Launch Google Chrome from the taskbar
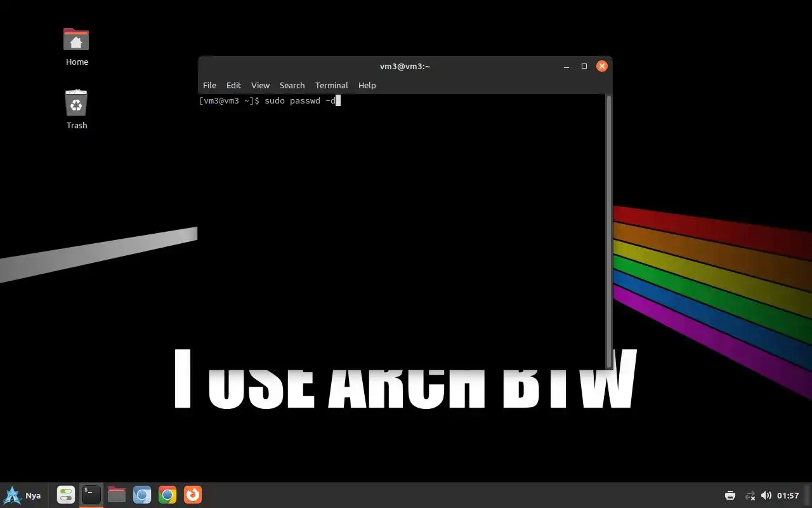The image size is (812, 508). [x=167, y=495]
